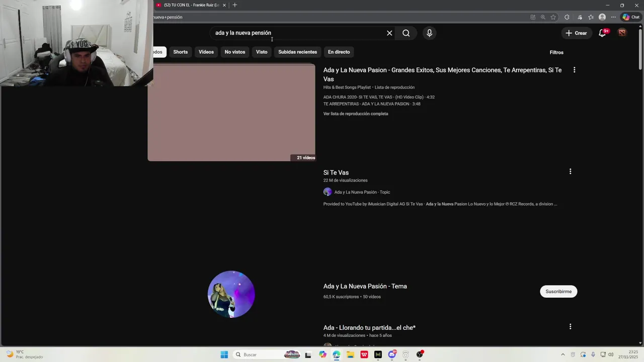Open the Grandes Exitos playlist title
The image size is (644, 362).
(442, 74)
